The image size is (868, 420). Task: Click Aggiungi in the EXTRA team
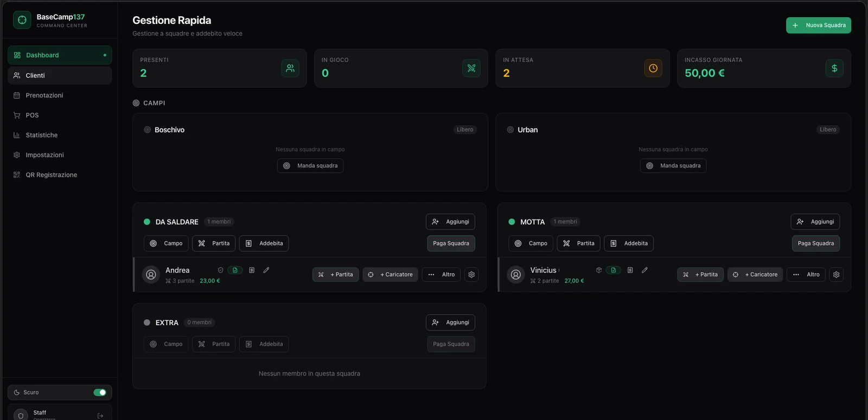click(450, 322)
